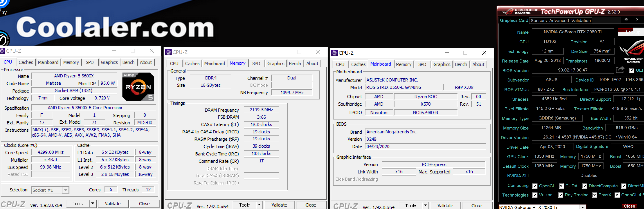Toggle the OpenCL checkbox
This screenshot has height=209, width=644.
point(535,186)
